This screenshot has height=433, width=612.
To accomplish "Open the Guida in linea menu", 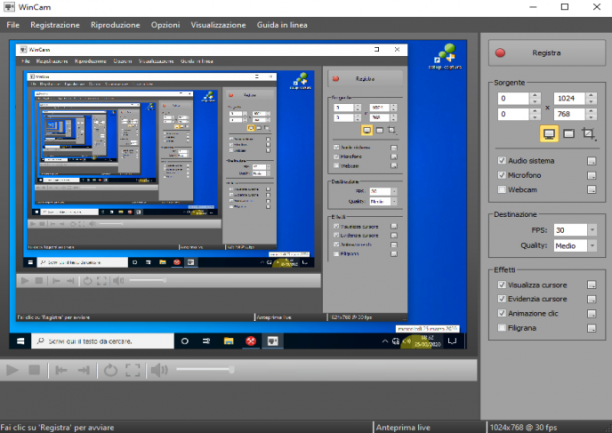I will (282, 25).
